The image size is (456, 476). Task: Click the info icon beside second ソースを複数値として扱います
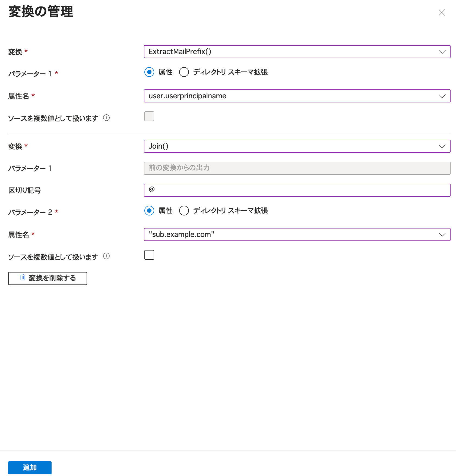tap(107, 256)
